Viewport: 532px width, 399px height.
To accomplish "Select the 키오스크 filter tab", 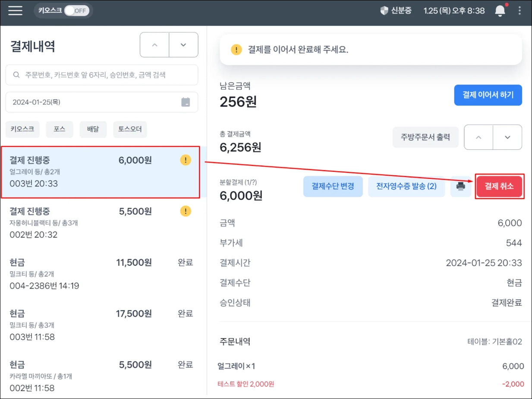I will click(23, 129).
